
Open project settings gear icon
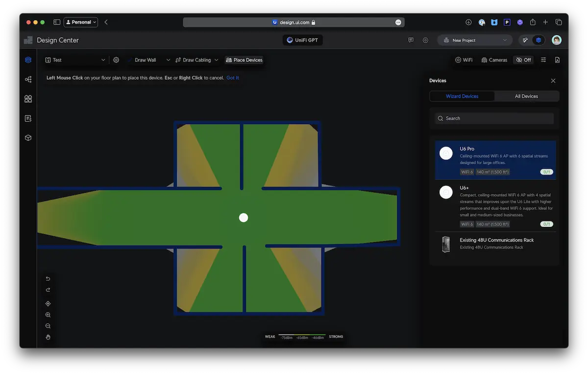click(x=116, y=60)
